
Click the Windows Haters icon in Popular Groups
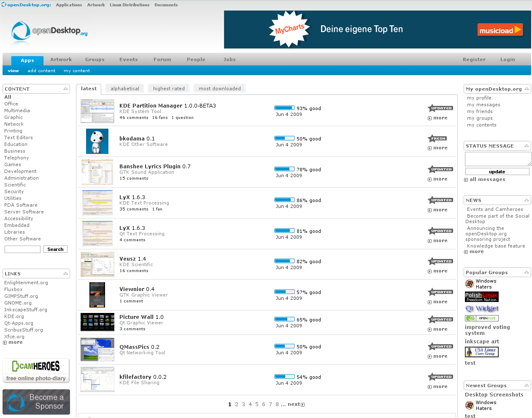[470, 284]
